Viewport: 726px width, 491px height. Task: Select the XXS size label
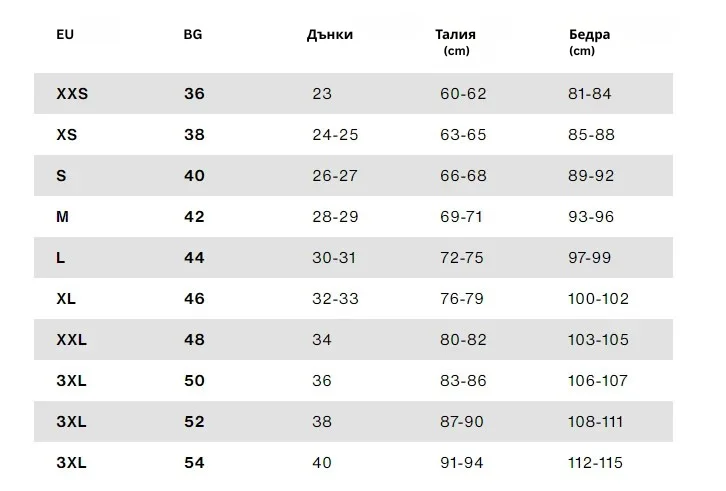pos(72,94)
